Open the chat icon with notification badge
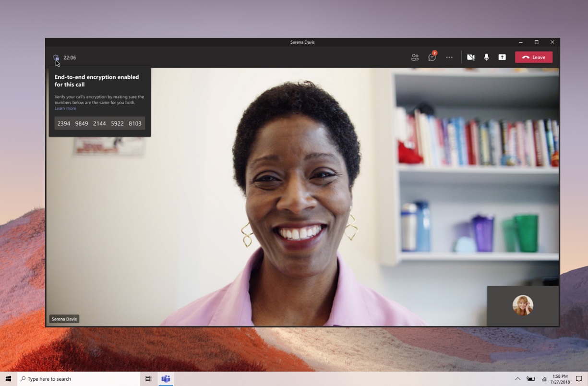 click(x=432, y=57)
